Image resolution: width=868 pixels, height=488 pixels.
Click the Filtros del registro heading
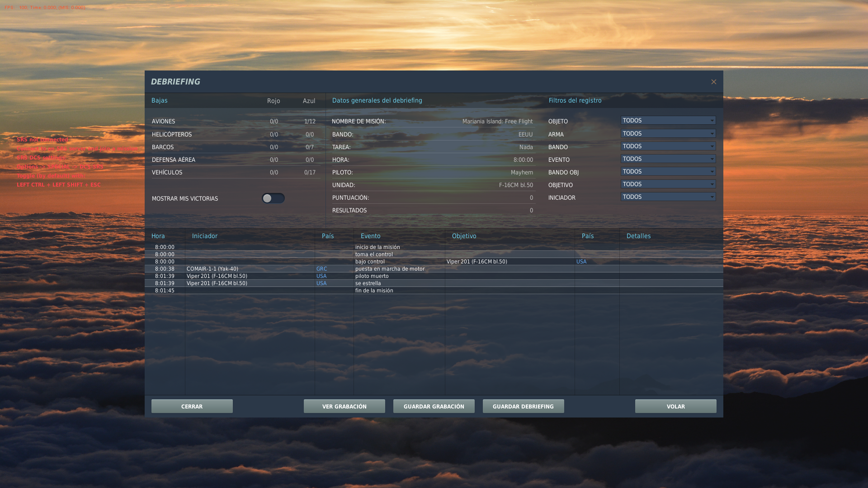pos(575,101)
